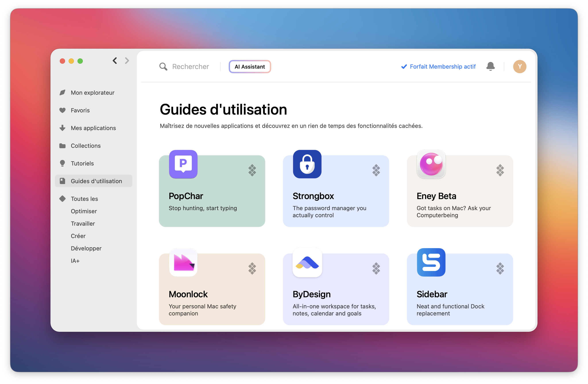This screenshot has height=384, width=588.
Task: Click Setapp diamond badge on Moonlock card
Action: click(x=252, y=269)
